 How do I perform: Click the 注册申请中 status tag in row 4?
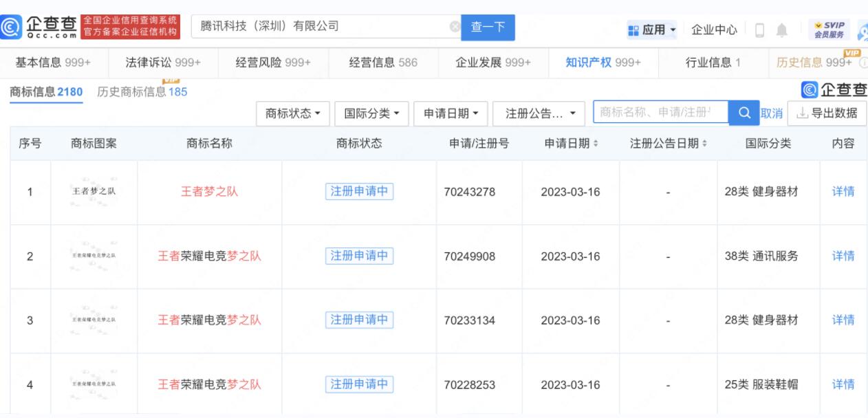click(x=359, y=384)
